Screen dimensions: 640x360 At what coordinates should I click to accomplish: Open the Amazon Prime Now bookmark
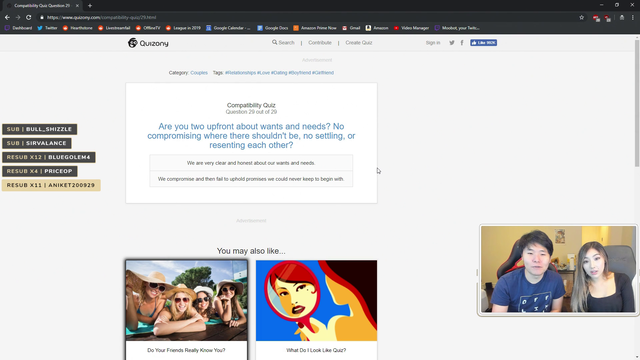(x=315, y=28)
